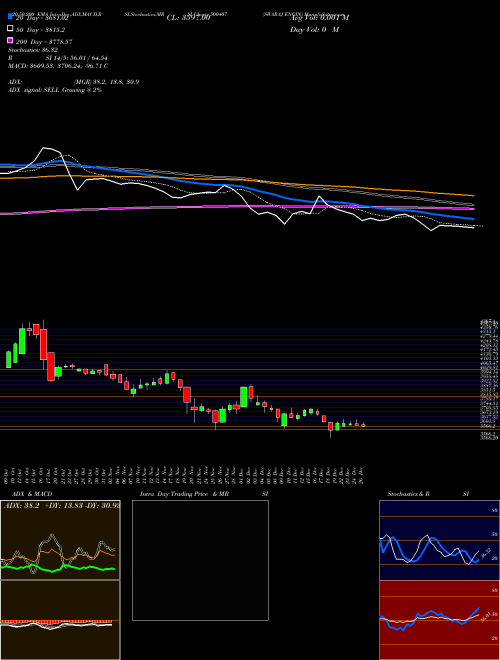
Task: Click the 'SI 14/3: 36.01 / 64.54' value
Action: click(77, 58)
